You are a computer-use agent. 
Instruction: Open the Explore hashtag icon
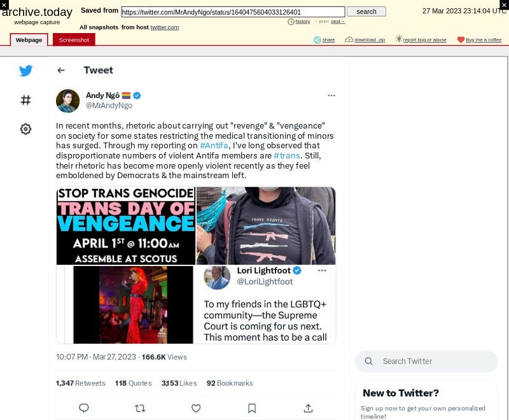click(25, 100)
